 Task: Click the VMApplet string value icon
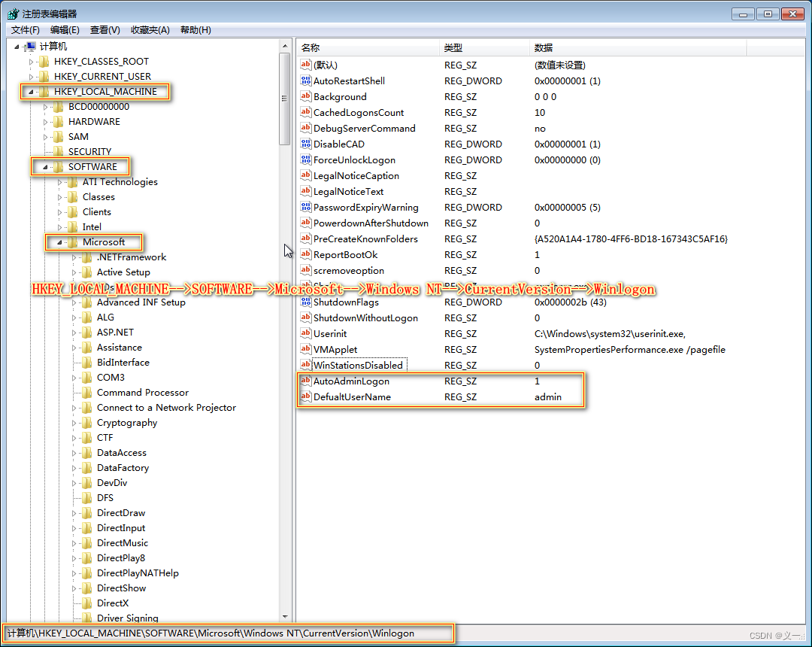pyautogui.click(x=305, y=349)
